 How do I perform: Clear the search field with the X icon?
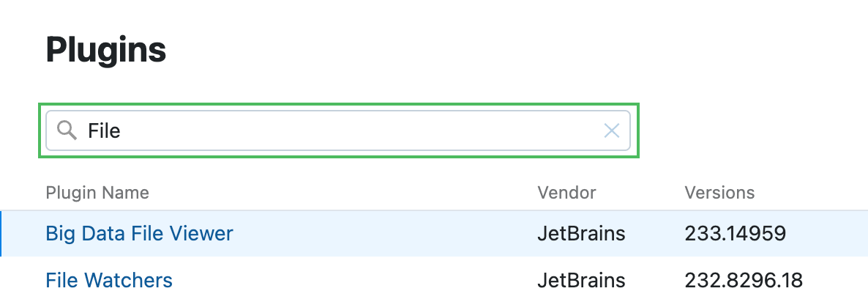click(x=611, y=130)
